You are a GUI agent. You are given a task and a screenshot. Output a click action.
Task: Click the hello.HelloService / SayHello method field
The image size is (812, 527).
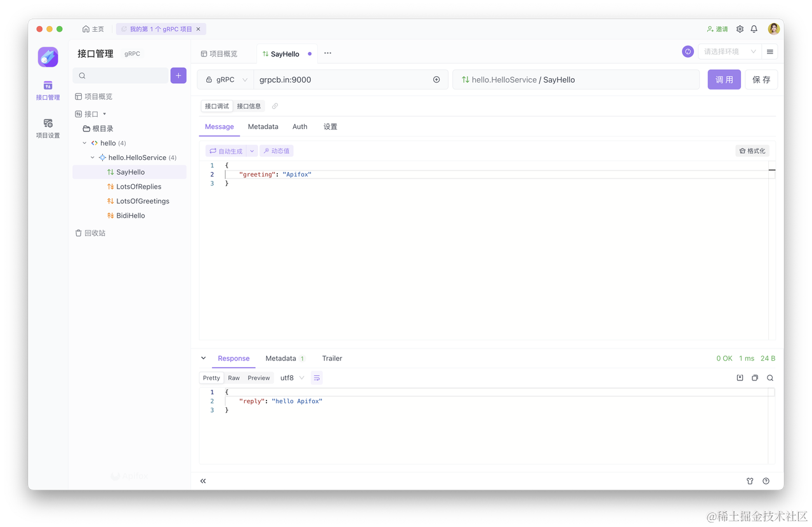(576, 80)
